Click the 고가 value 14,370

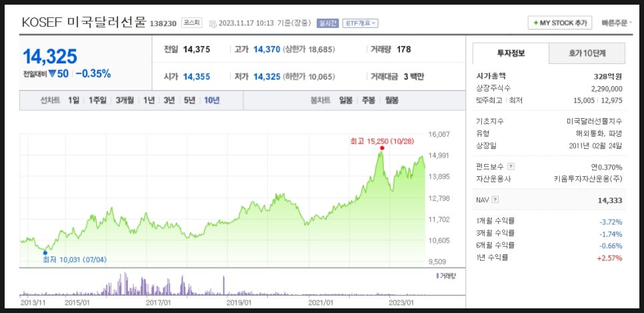point(267,50)
